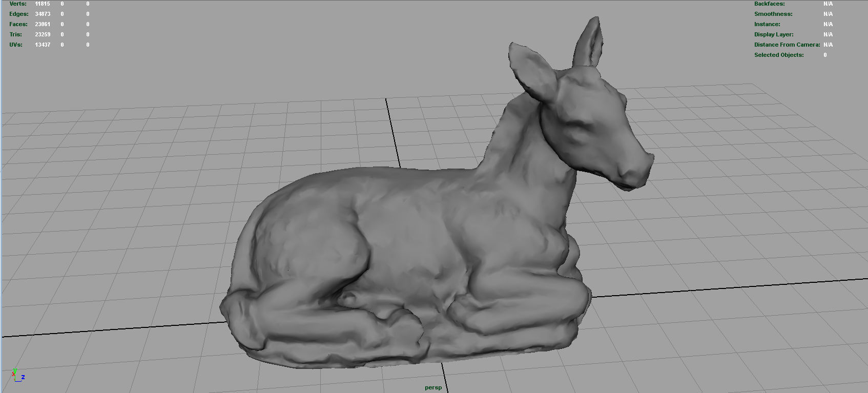The image size is (868, 393).
Task: Click the Distance From Camera: label
Action: [787, 45]
